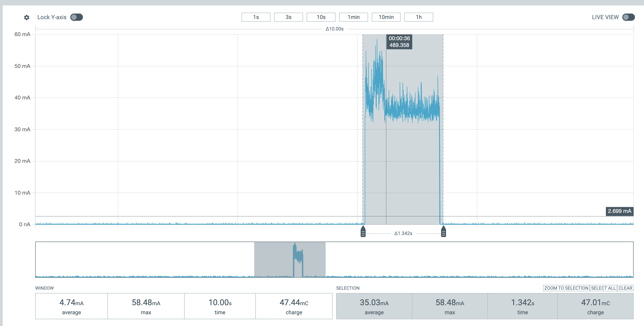
Task: Enable the Lock Y-axis toggle
Action: [x=77, y=17]
